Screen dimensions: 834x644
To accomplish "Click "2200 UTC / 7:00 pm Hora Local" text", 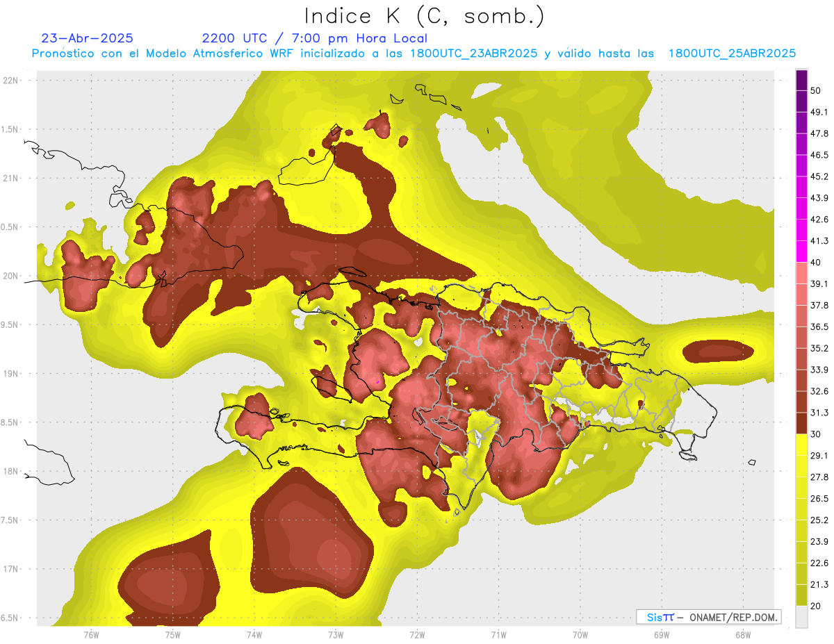I will [x=315, y=38].
